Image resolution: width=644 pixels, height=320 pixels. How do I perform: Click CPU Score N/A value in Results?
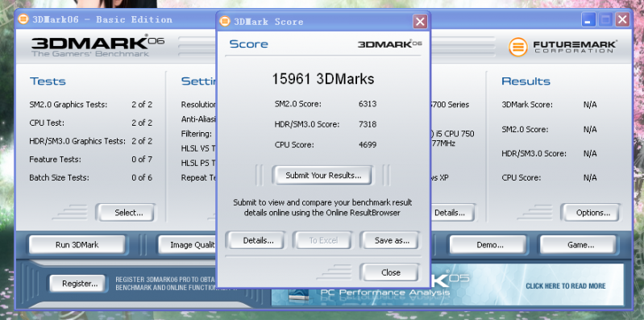tap(590, 178)
